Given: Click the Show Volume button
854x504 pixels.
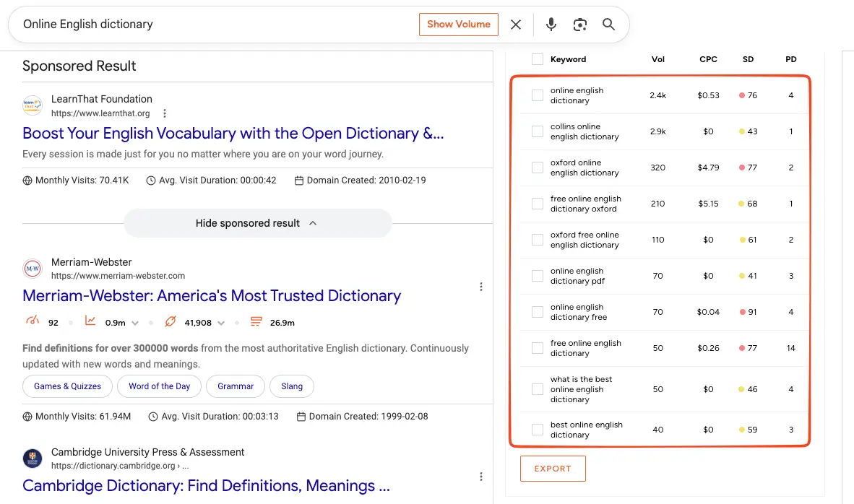Looking at the screenshot, I should pos(459,25).
